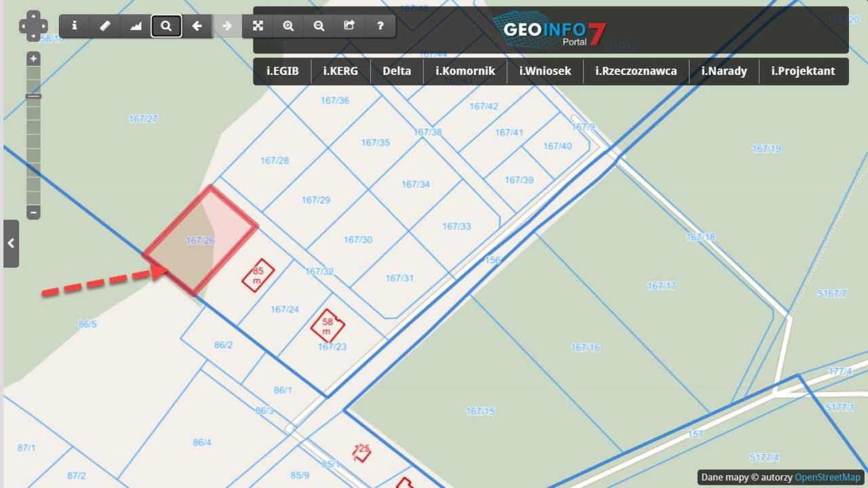Click parcel label 5167/7
This screenshot has width=868, height=488.
coord(832,293)
